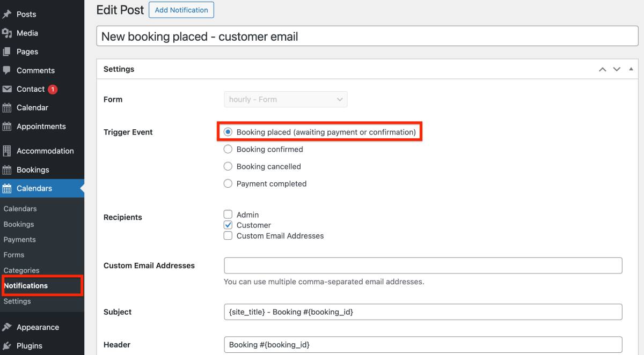Enable the Admin recipient checkbox

click(x=228, y=215)
